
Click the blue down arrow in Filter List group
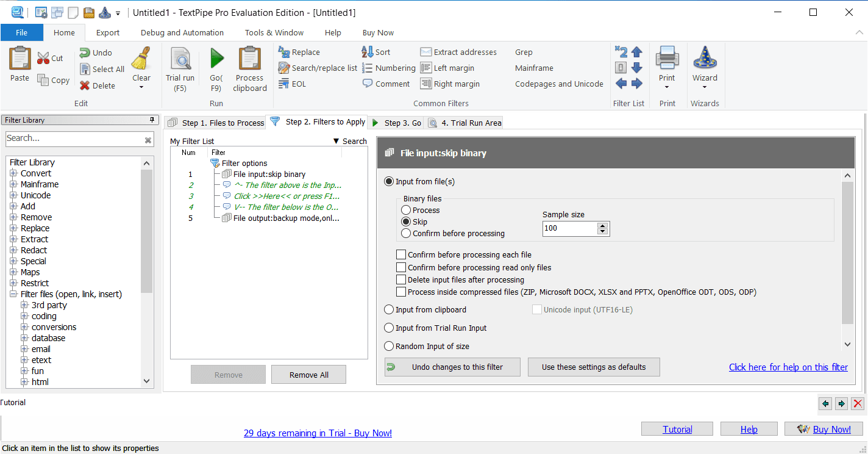pos(637,68)
